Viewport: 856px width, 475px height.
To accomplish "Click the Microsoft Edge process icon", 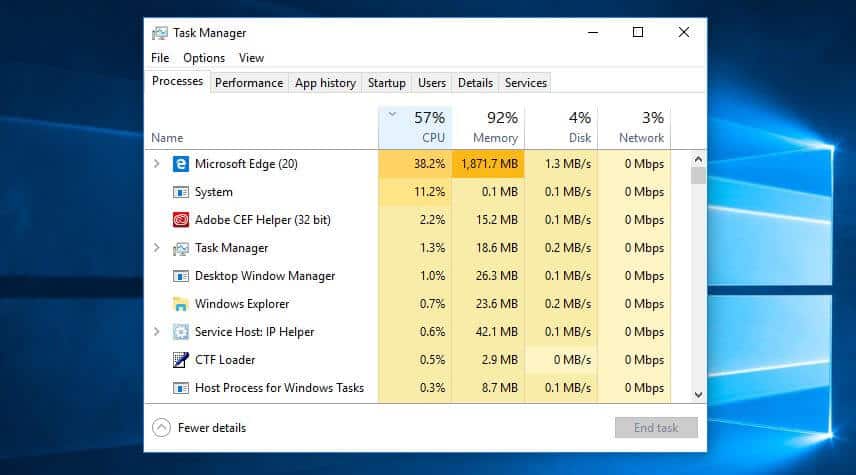I will (x=181, y=164).
